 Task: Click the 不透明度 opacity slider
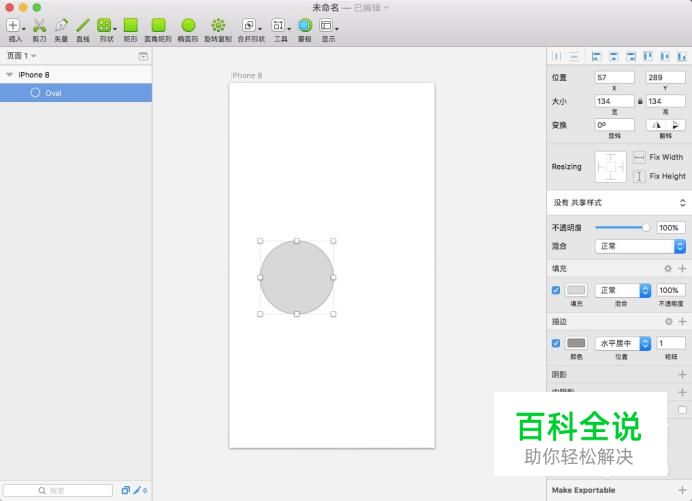622,227
